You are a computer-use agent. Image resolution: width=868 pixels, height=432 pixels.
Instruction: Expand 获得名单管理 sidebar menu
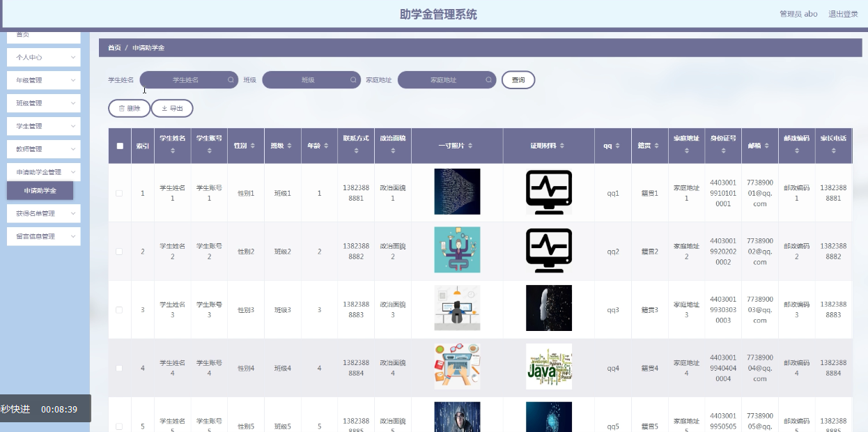[44, 213]
